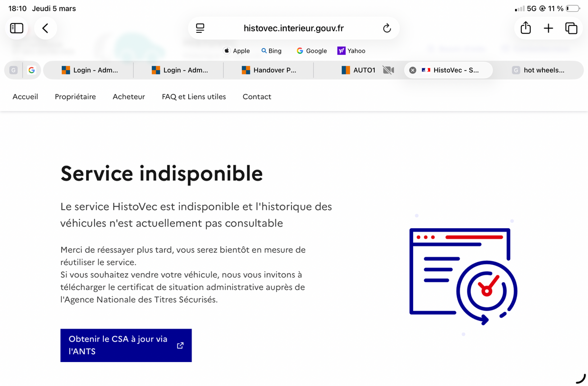588x386 pixels.
Task: Switch to the hot wheels... tab
Action: (539, 70)
